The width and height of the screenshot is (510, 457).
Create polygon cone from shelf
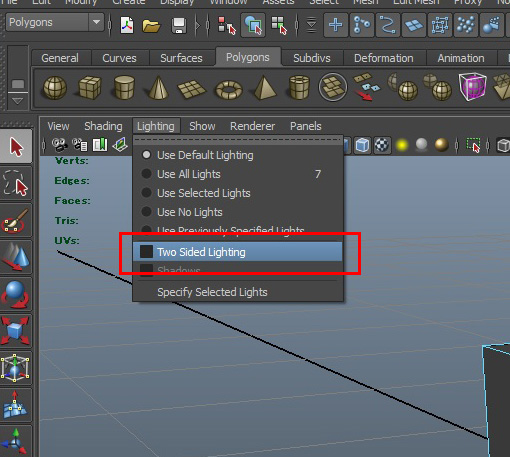coord(158,88)
